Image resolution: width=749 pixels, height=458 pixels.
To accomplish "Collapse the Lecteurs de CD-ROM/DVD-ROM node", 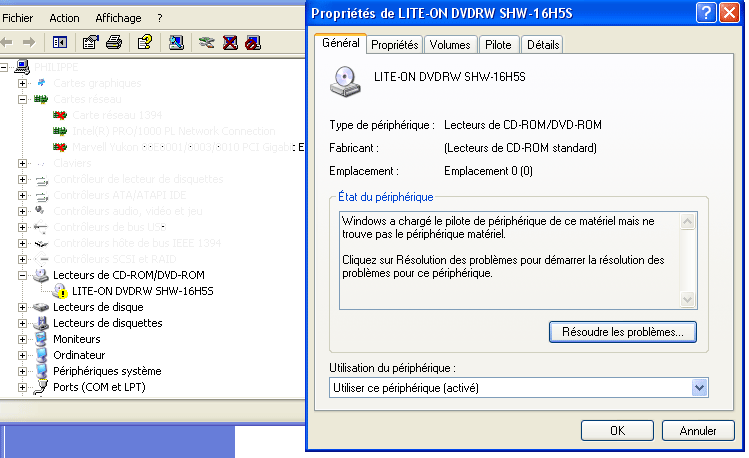I will click(22, 275).
